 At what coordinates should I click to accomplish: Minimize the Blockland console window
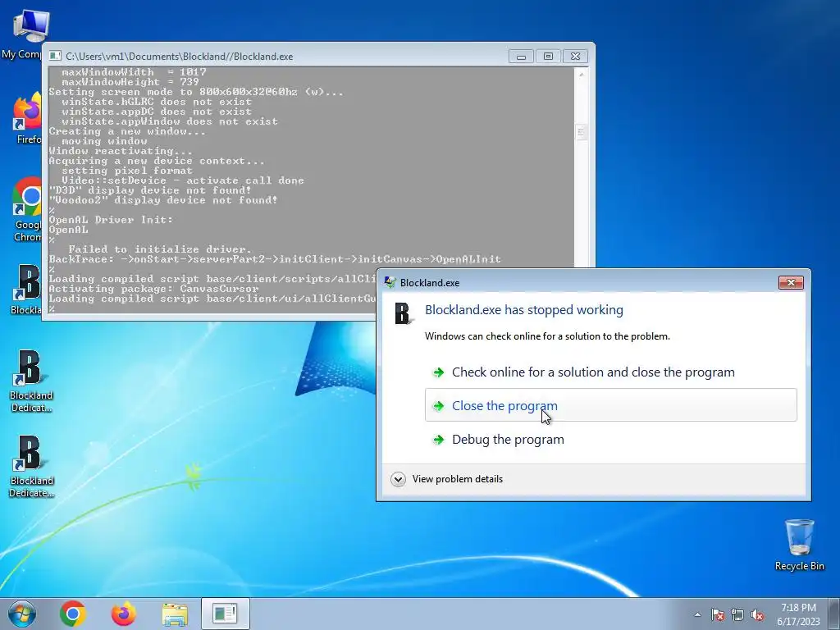(x=521, y=57)
